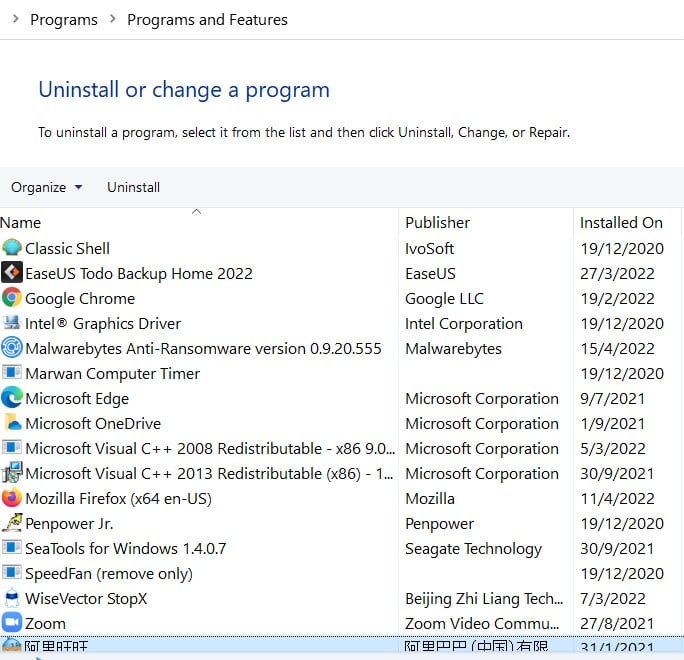Select the Microsoft OneDrive entry
The height and width of the screenshot is (660, 684).
(x=93, y=423)
